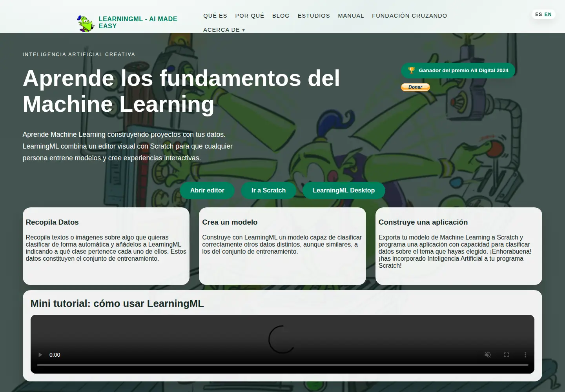Click the Recopila Datos card heading
The height and width of the screenshot is (392, 565).
[x=52, y=222]
